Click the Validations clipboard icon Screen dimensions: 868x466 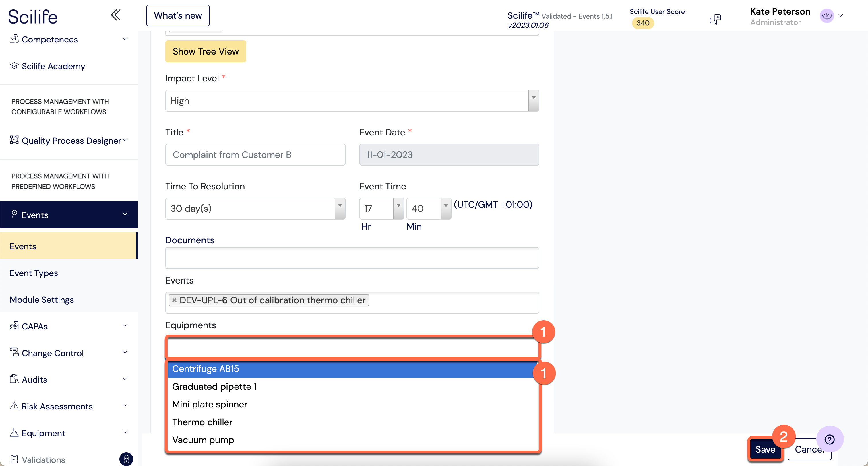pyautogui.click(x=14, y=459)
